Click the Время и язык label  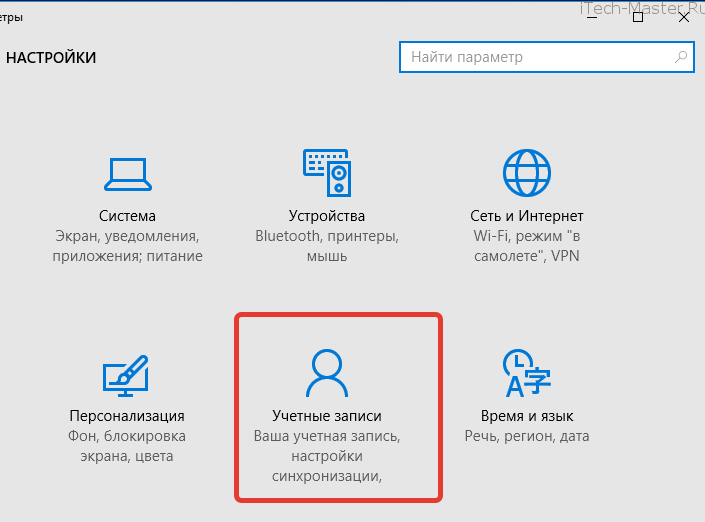(x=526, y=416)
